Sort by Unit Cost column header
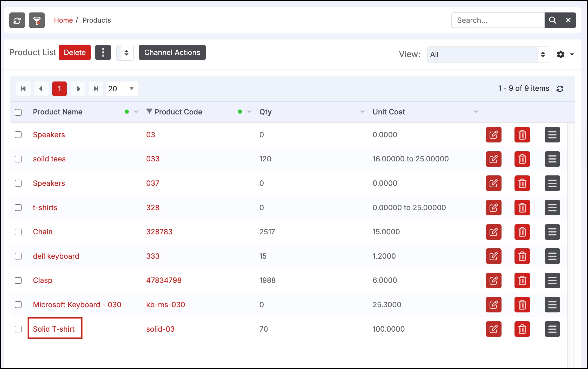 [389, 112]
